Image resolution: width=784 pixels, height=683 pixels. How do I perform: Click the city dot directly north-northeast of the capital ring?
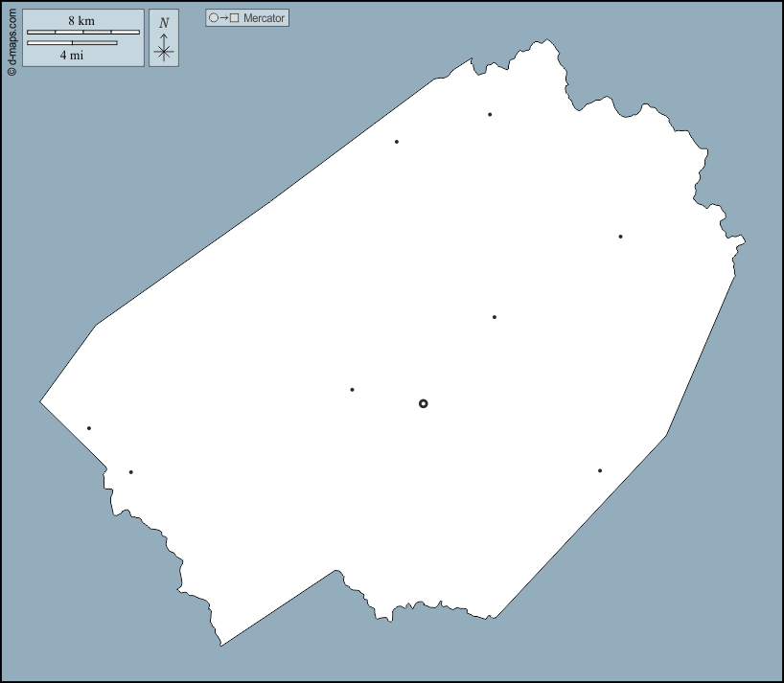pyautogui.click(x=495, y=317)
